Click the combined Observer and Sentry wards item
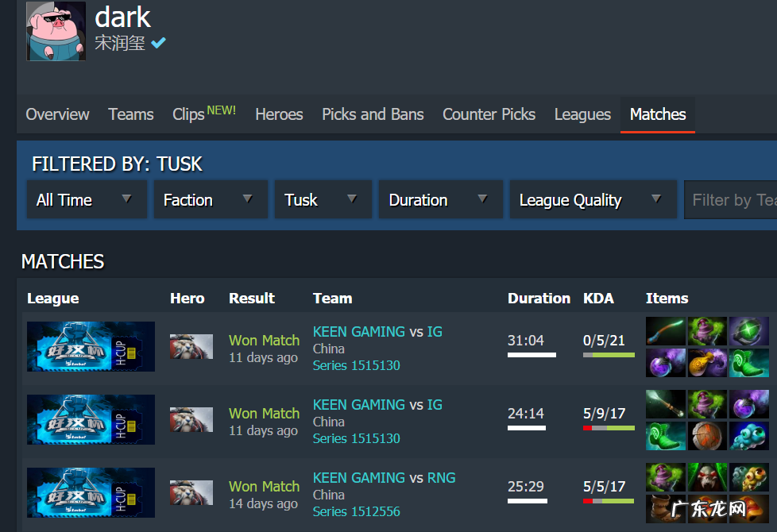777x532 pixels. point(748,477)
